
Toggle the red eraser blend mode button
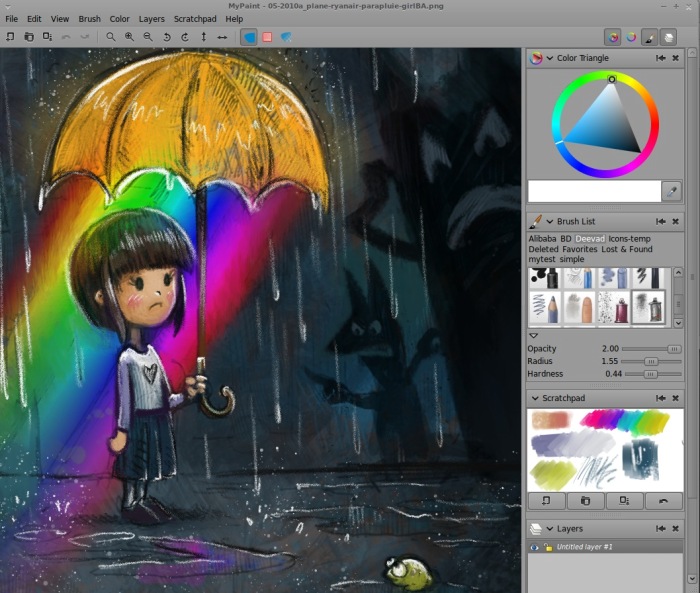[267, 37]
